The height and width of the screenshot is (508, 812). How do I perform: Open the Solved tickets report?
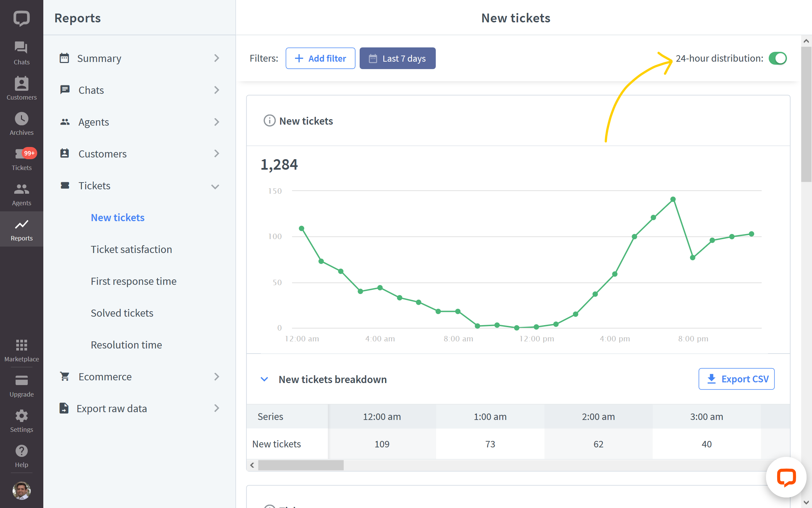click(x=122, y=313)
